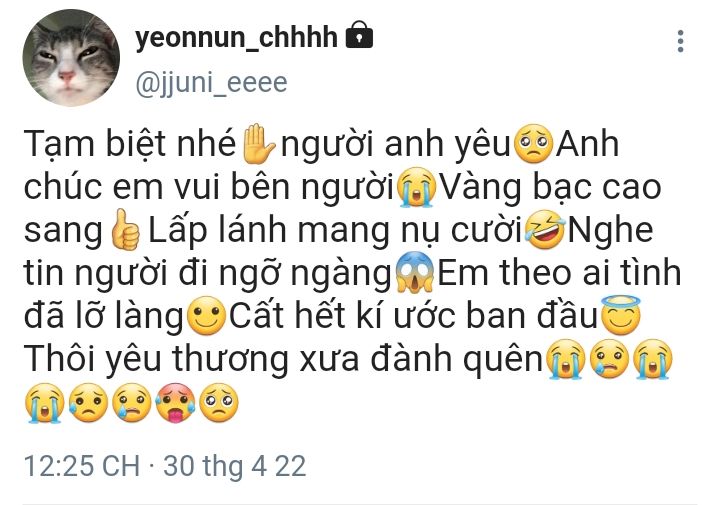Screen dimensions: 720x505
Task: Click pleading face emoji after anh yêu
Action: [534, 144]
